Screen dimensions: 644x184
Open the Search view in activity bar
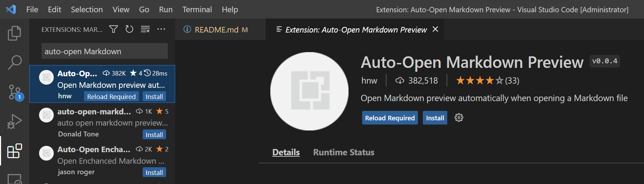coord(14,63)
